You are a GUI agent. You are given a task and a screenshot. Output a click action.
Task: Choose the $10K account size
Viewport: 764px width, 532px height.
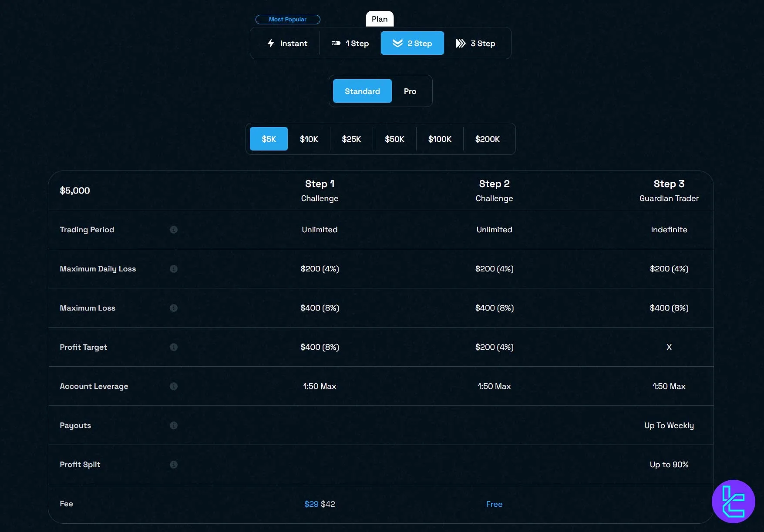(x=309, y=139)
